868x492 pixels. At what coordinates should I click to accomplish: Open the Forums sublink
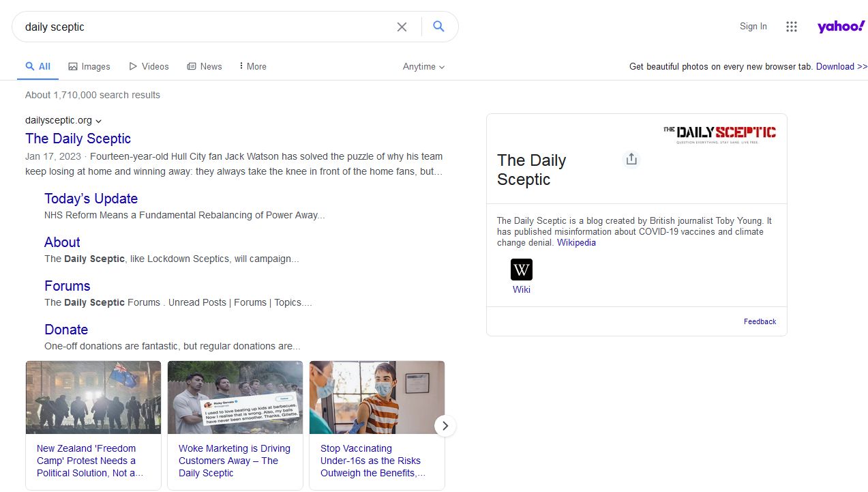pos(68,286)
